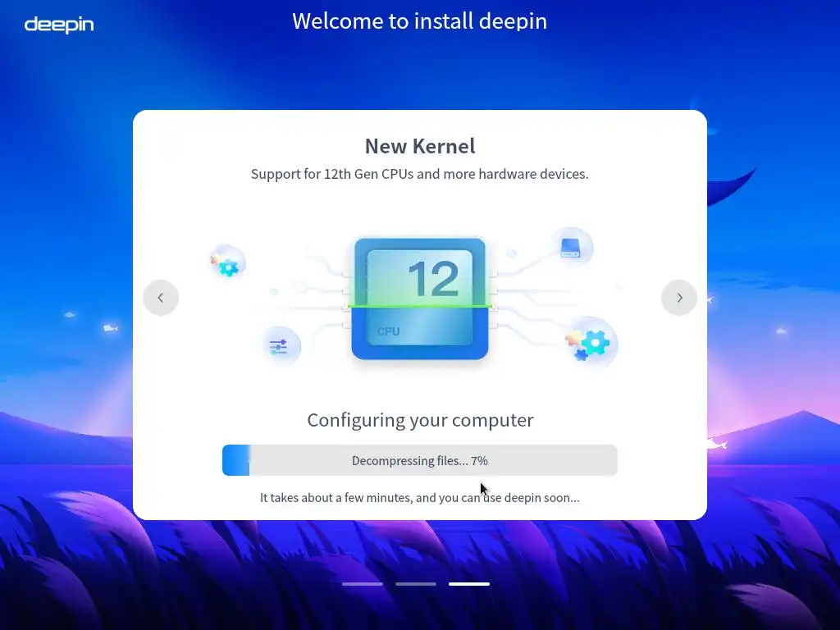
Task: Click 'Support for 12th Gen CPUs' text
Action: point(420,174)
